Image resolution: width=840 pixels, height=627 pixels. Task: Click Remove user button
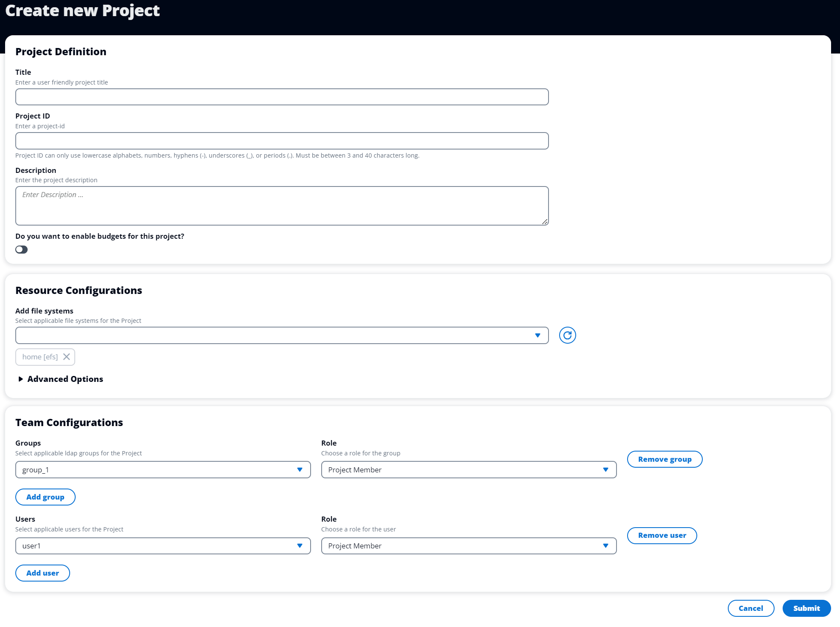click(x=662, y=535)
